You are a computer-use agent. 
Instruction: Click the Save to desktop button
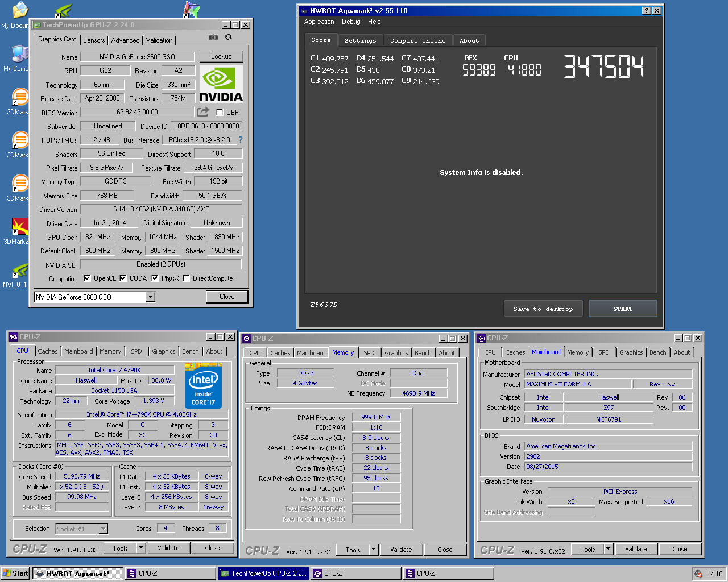[x=543, y=309]
